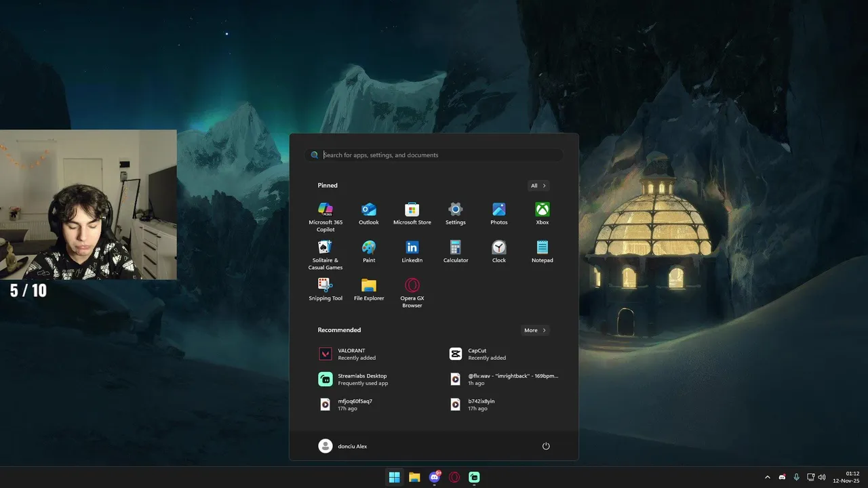Open the Clock app

[x=499, y=251]
